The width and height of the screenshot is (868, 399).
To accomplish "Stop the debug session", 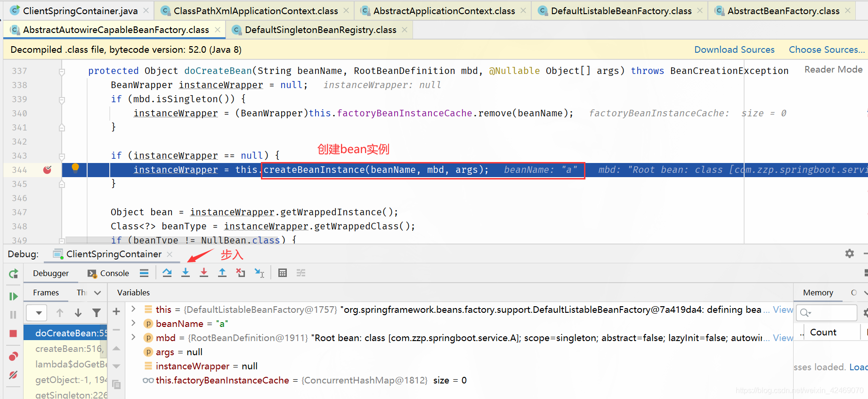I will (13, 334).
